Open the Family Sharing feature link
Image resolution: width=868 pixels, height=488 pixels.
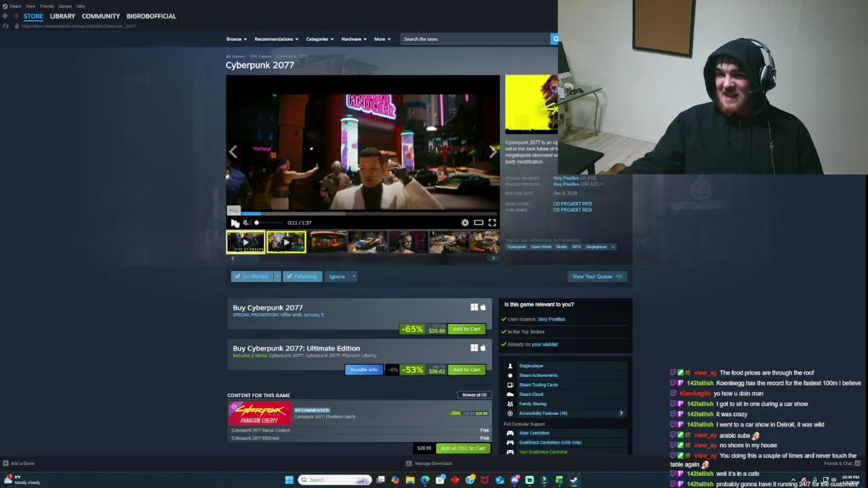(x=532, y=404)
